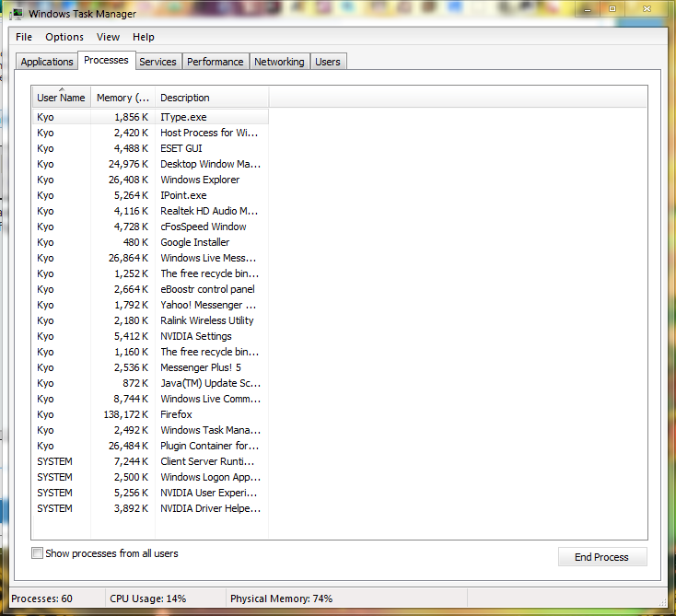Select the Realtek HD Audio M... row
The image size is (676, 616).
point(150,211)
